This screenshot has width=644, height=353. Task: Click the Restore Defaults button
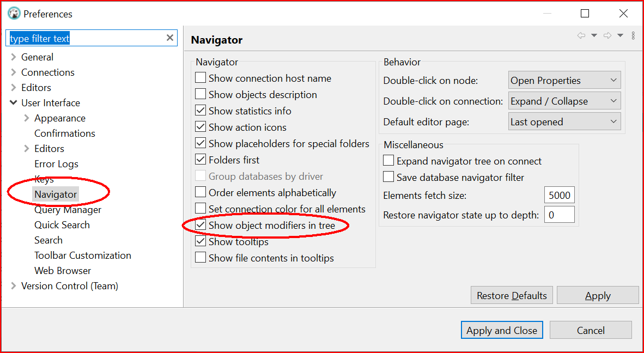[x=511, y=295]
